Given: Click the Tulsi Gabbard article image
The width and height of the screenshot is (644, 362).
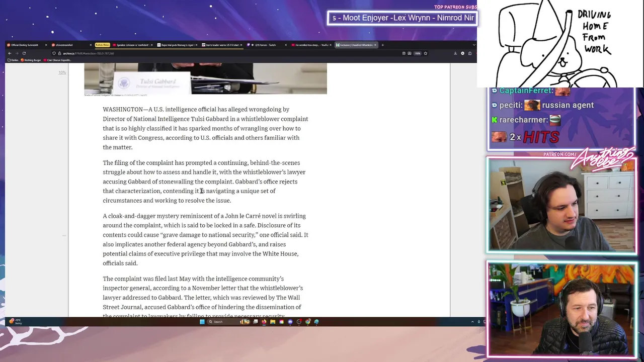Looking at the screenshot, I should pos(205,78).
